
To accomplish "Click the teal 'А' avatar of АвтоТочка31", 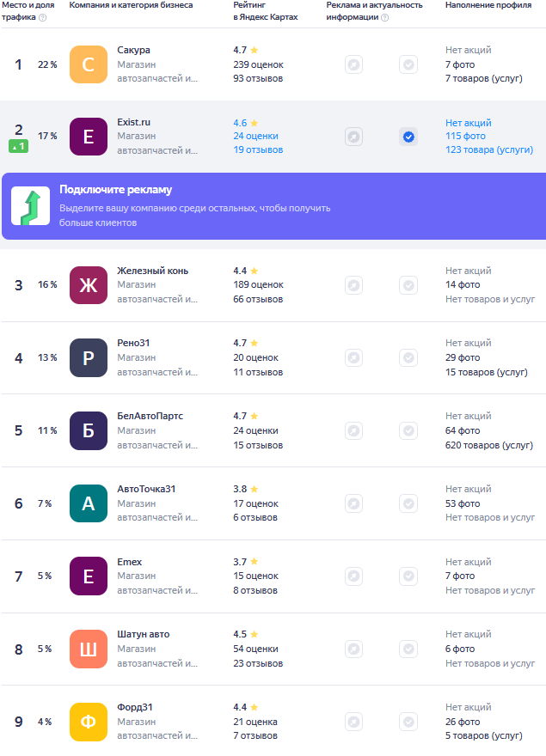I will [x=88, y=503].
